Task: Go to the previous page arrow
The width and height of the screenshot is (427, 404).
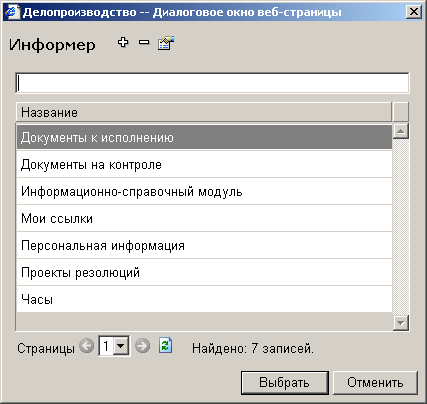Action: 87,346
